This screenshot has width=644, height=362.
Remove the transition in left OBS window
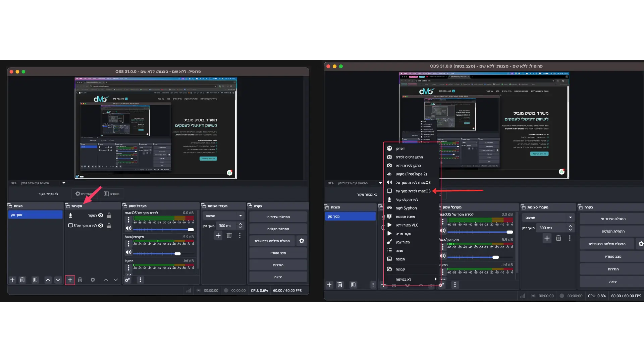pos(229,236)
